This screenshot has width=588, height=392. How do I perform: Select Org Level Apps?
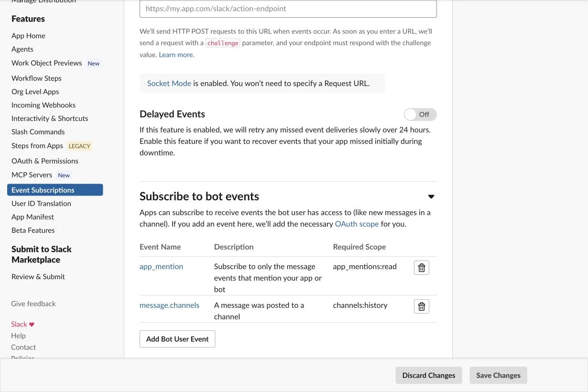pos(35,92)
